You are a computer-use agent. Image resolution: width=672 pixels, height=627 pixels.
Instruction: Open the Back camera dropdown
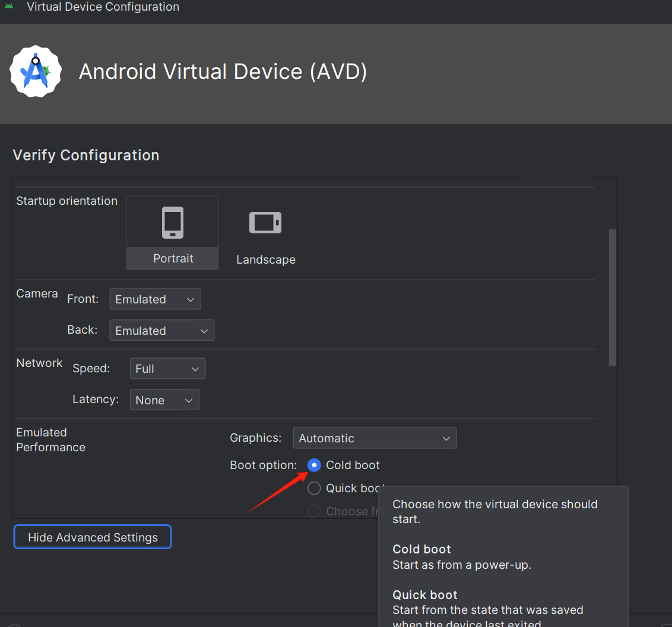click(x=161, y=331)
